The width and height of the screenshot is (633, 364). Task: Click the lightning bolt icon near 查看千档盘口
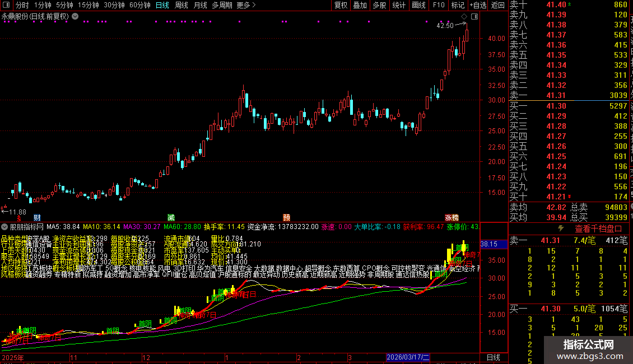(x=561, y=228)
